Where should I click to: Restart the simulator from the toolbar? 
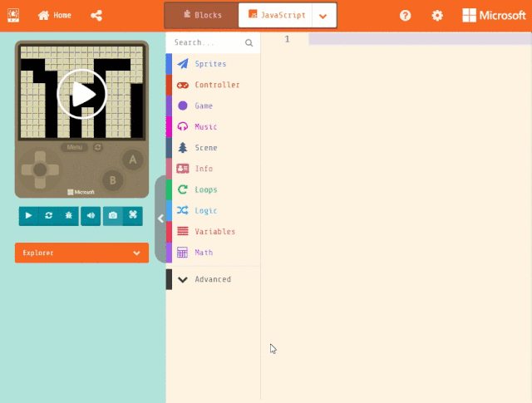48,216
